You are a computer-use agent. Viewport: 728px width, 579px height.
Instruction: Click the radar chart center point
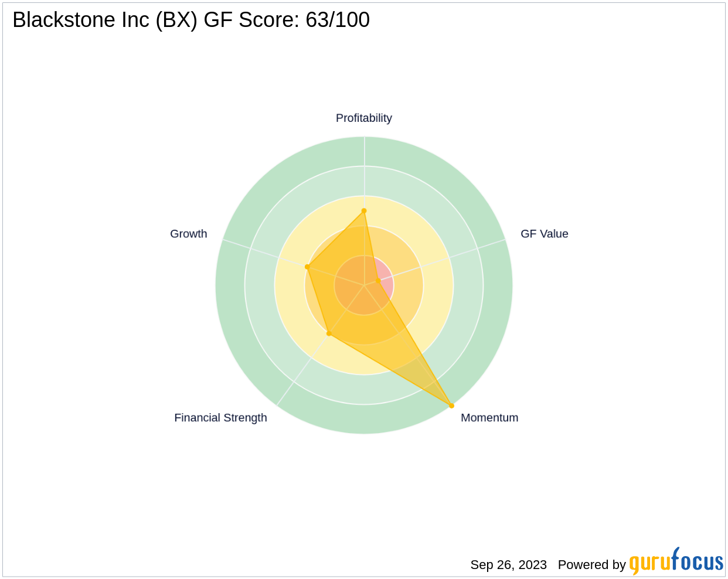pos(364,285)
